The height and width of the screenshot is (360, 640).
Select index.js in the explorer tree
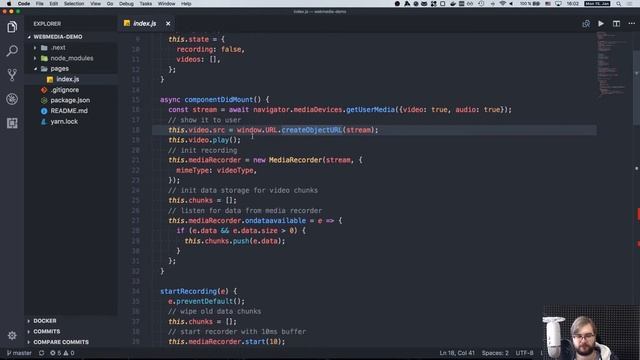click(71, 79)
